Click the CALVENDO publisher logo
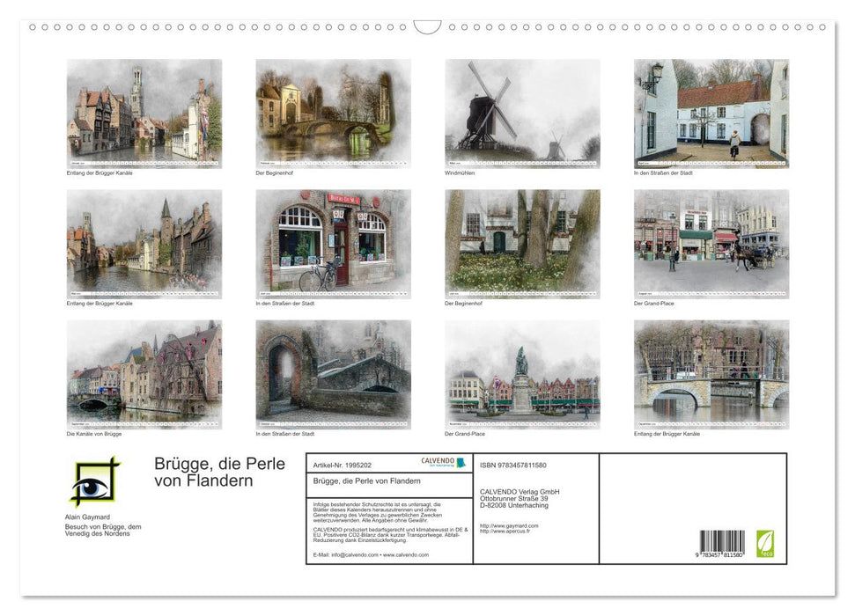 437,462
